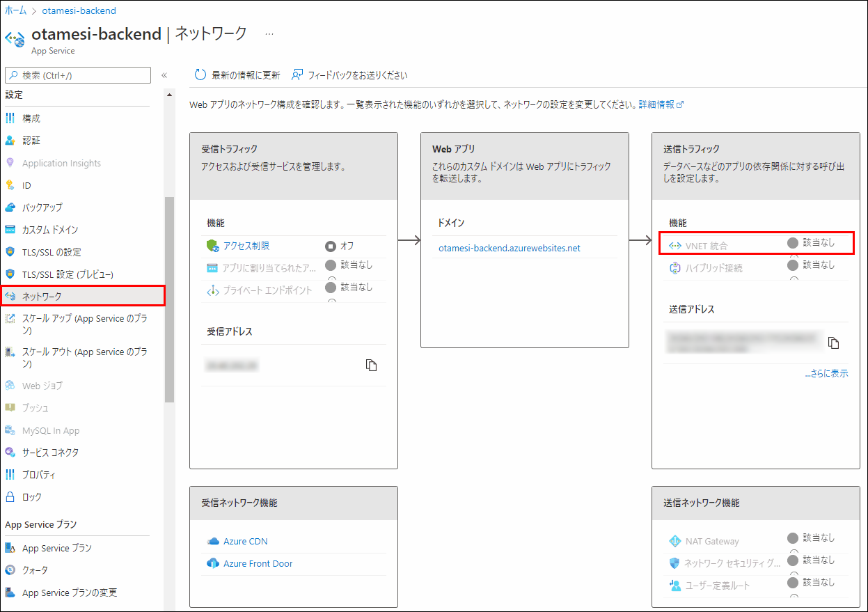
Task: Click the refresh circular arrow icon
Action: (200, 75)
